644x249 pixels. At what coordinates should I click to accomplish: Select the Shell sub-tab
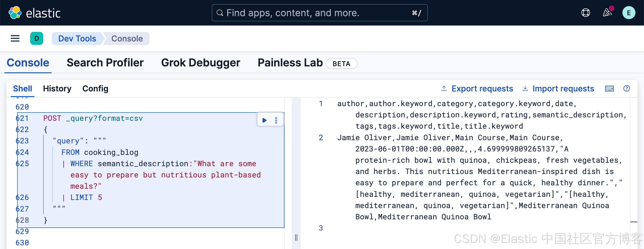coord(23,89)
